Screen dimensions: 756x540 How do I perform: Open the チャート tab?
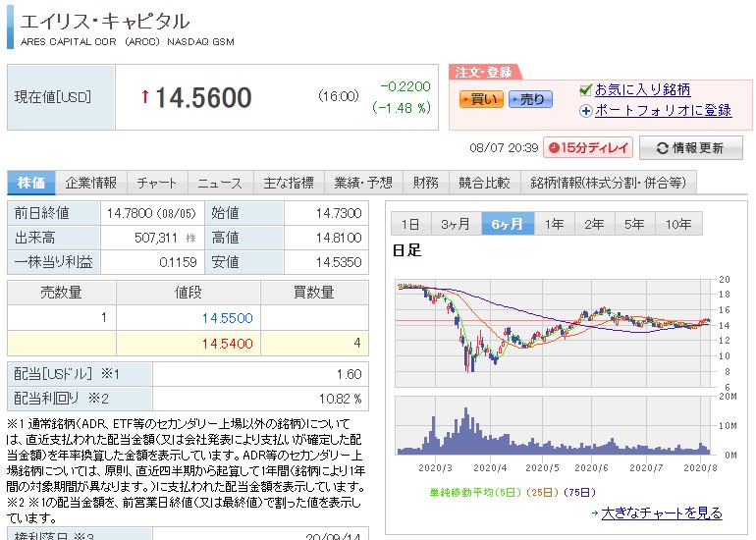click(157, 183)
